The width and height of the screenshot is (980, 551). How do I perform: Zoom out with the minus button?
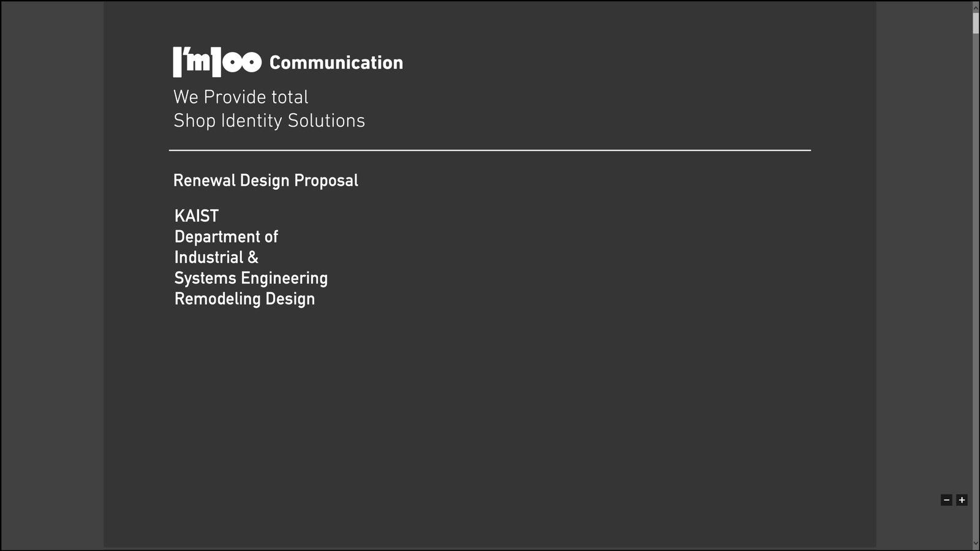point(946,500)
